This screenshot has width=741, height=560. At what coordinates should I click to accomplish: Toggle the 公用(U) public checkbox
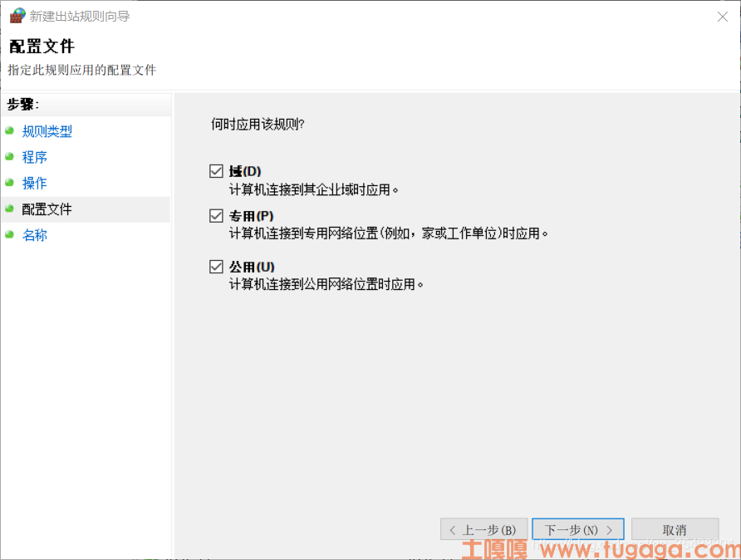point(216,267)
